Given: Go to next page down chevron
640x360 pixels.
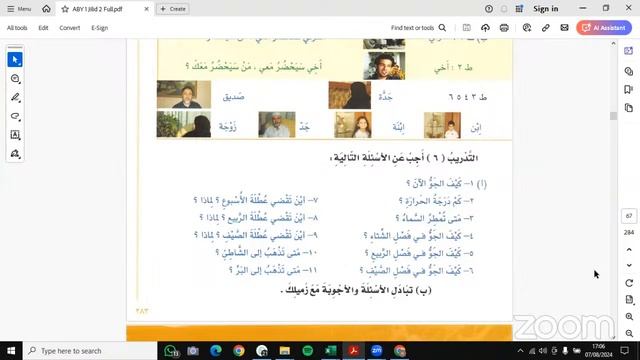Looking at the screenshot, I should pos(629,265).
